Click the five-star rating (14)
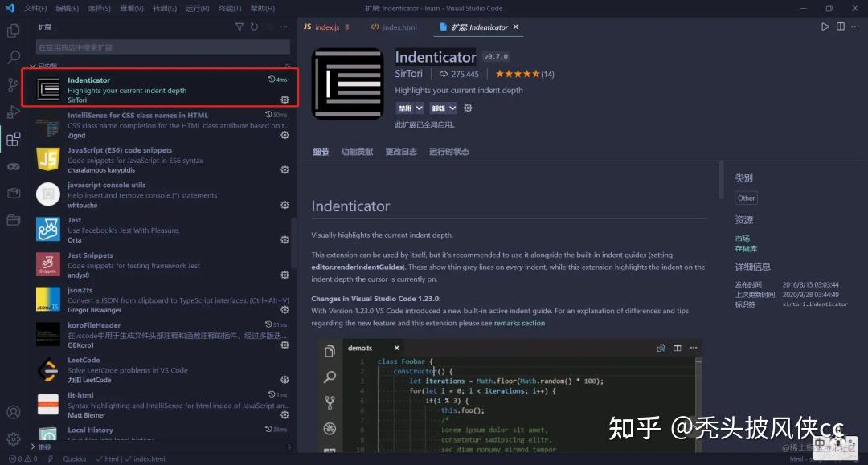868x465 pixels. 524,74
